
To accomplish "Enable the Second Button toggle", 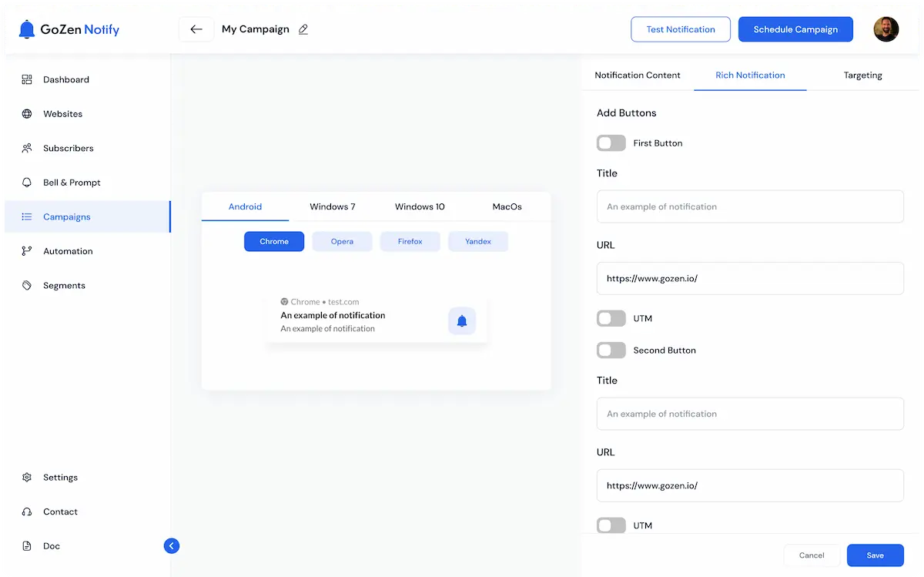I will (x=611, y=351).
